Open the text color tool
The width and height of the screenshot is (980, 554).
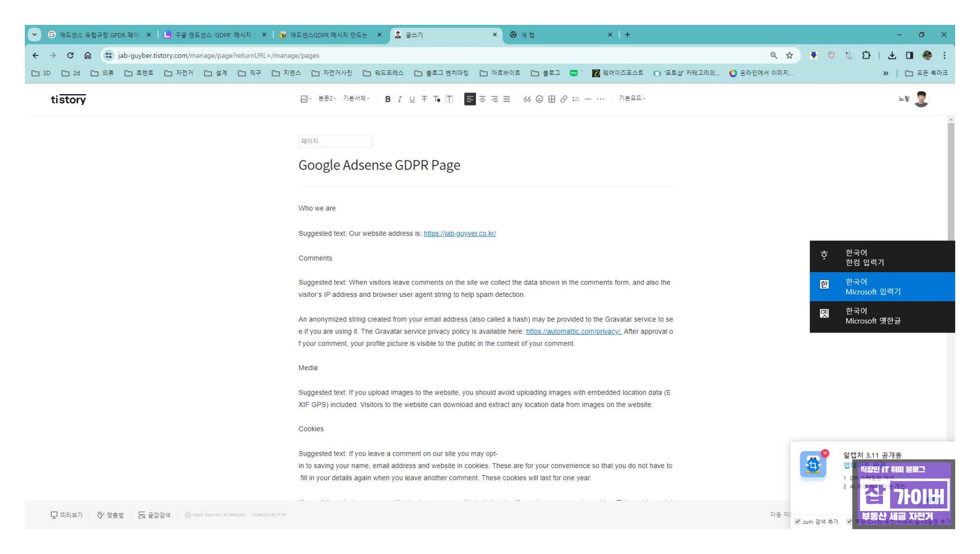click(x=437, y=99)
